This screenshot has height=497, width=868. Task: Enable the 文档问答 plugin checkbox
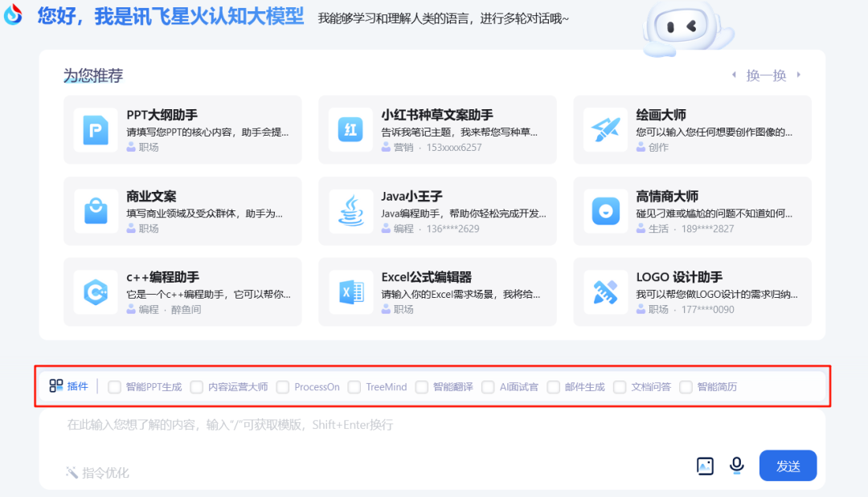tap(620, 387)
